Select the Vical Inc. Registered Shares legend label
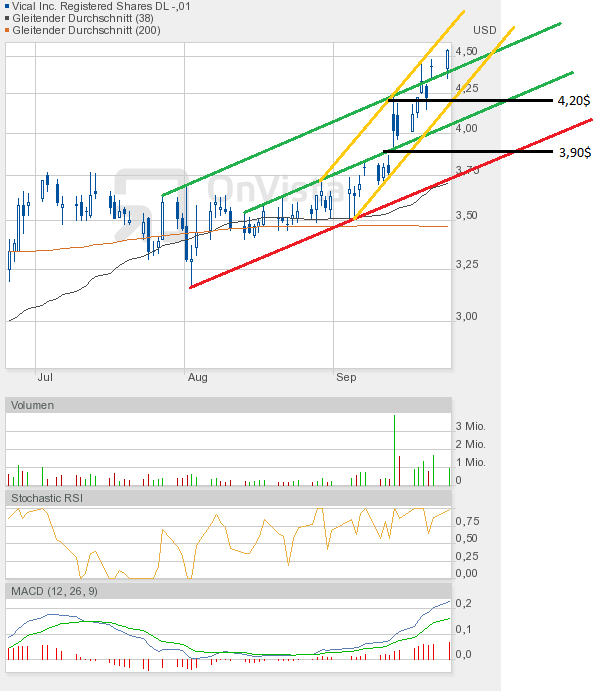Screen dimensions: 614x691 pos(86,5)
